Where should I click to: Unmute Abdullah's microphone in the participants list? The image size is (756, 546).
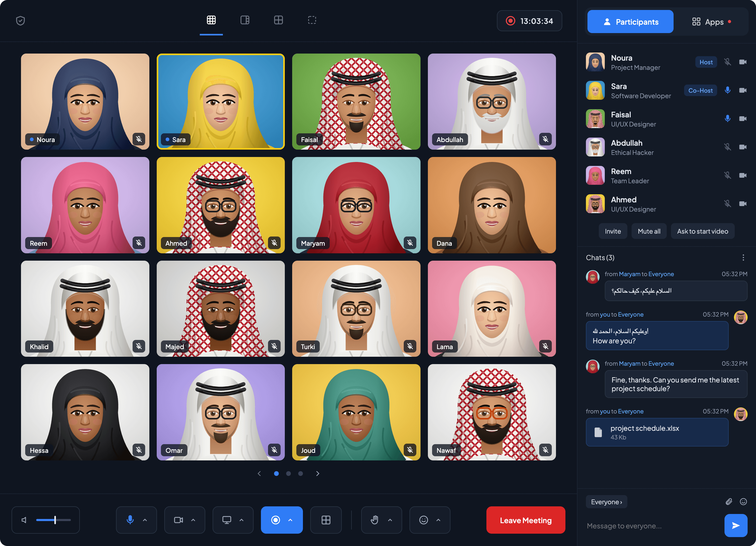(727, 147)
